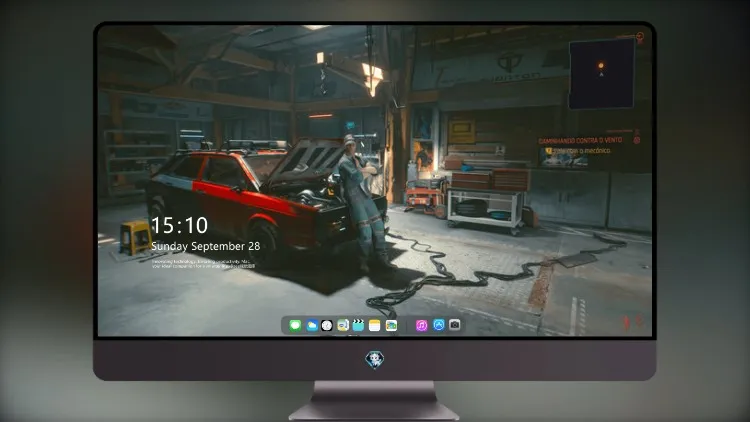This screenshot has width=750, height=422.
Task: Open the Clock app in the dock
Action: [327, 325]
